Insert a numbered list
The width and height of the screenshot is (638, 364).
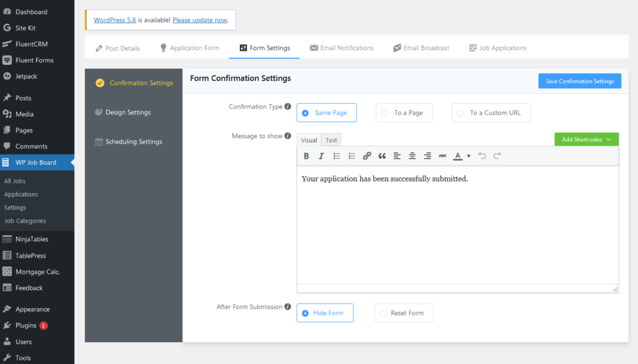pos(351,156)
